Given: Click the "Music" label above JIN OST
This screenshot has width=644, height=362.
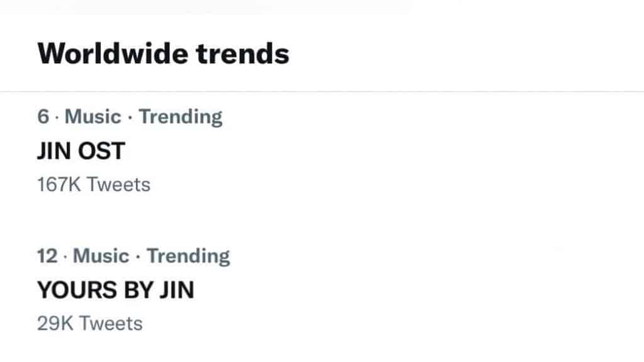Looking at the screenshot, I should tap(93, 117).
